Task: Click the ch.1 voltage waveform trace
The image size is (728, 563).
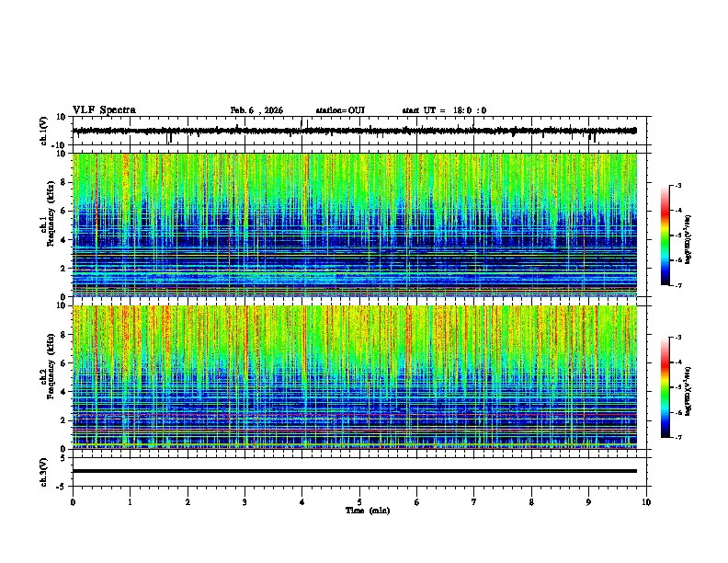Action: [355, 131]
